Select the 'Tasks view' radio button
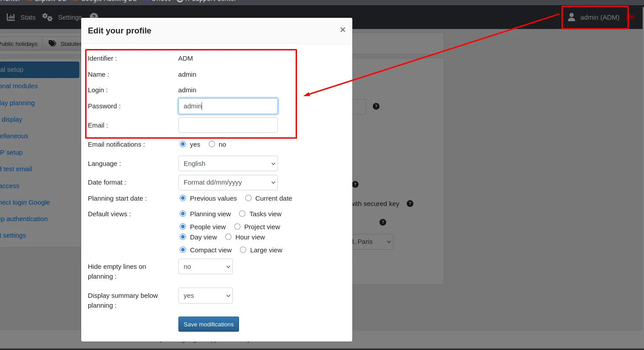This screenshot has height=350, width=644. pyautogui.click(x=242, y=214)
